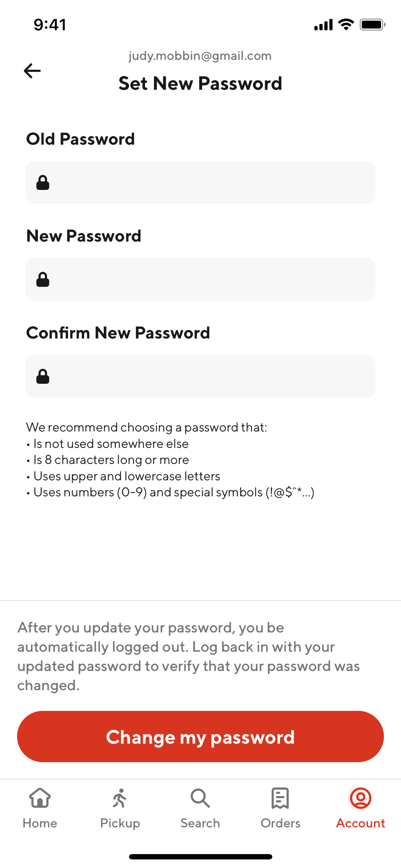Focus the New Password input field
This screenshot has width=401, height=868.
210,279
